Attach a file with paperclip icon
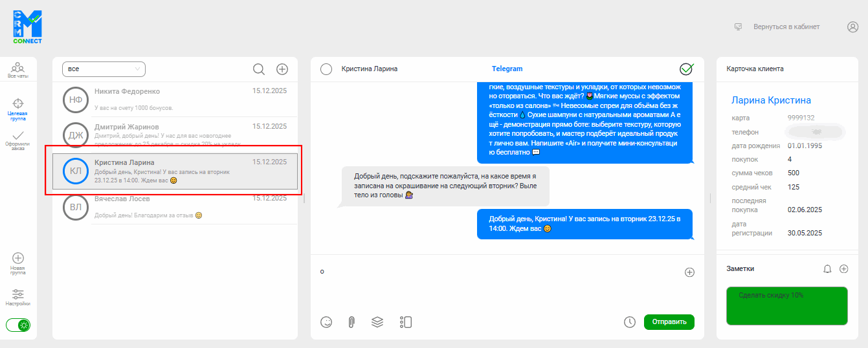The height and width of the screenshot is (348, 868). click(351, 321)
